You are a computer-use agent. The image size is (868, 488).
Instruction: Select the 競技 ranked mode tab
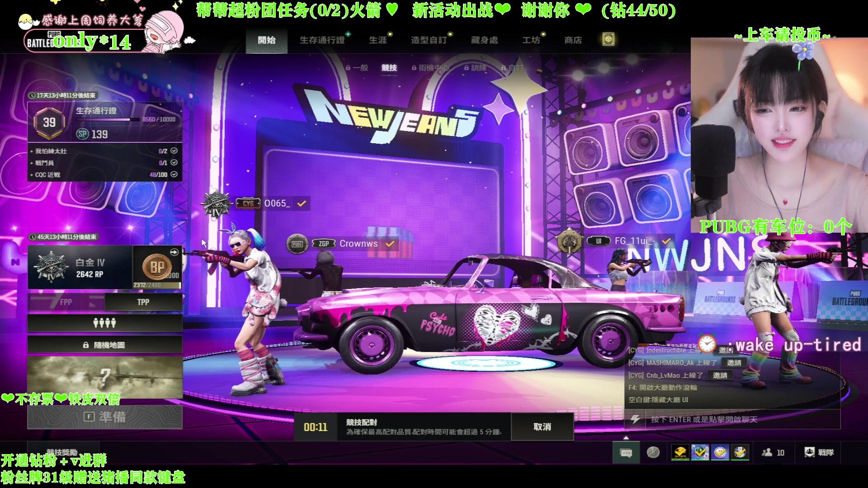coord(389,68)
